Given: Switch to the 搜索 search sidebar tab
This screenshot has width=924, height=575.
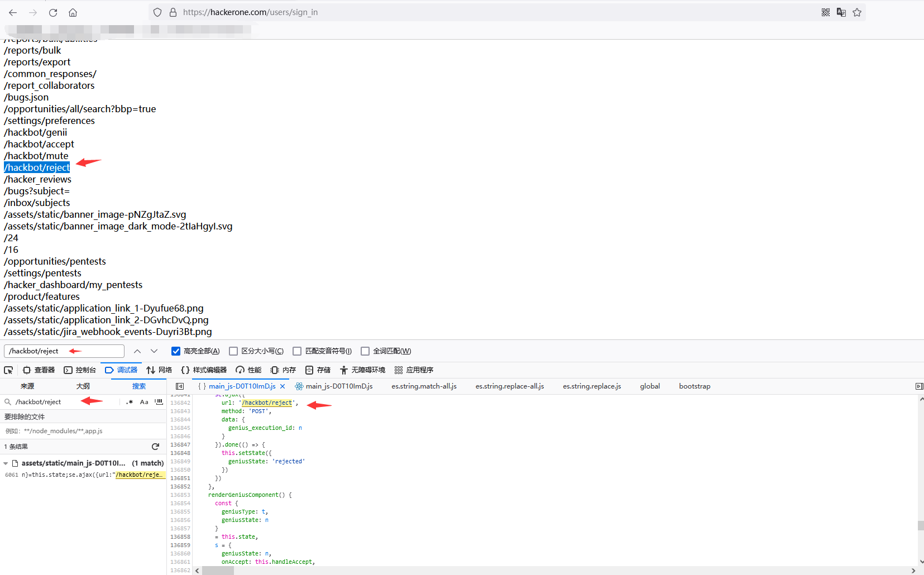Looking at the screenshot, I should click(x=139, y=386).
